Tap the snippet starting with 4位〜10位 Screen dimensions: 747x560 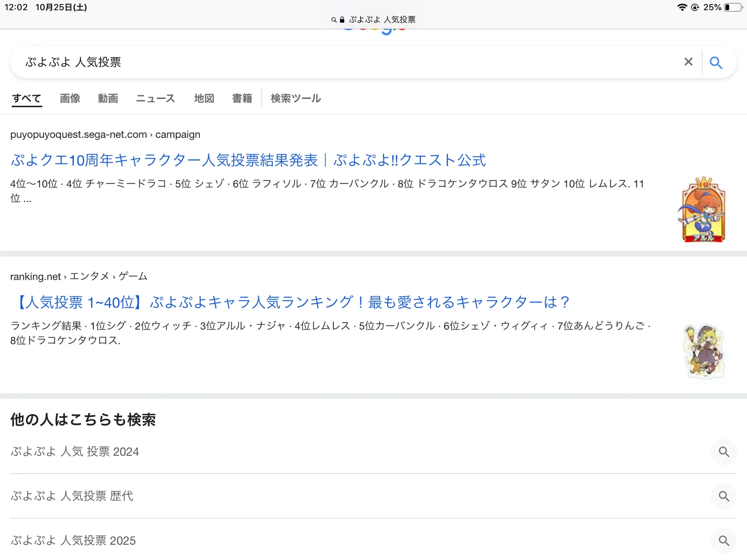327,191
